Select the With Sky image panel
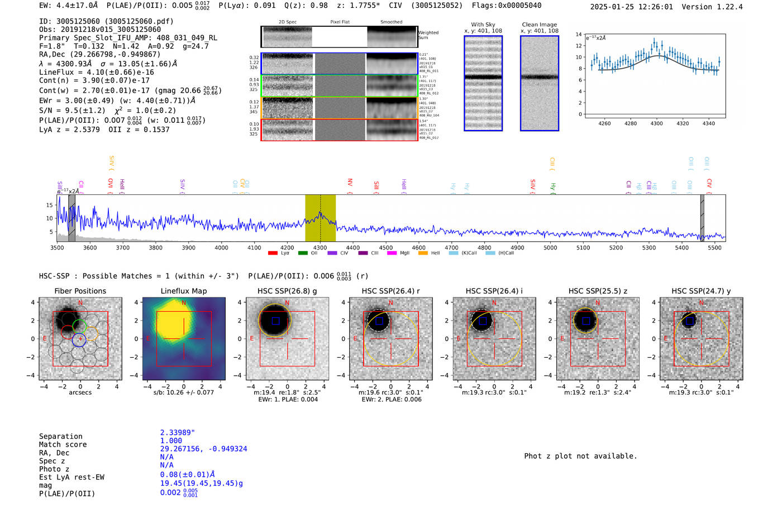Screen dimensions: 782x532 click(x=483, y=83)
